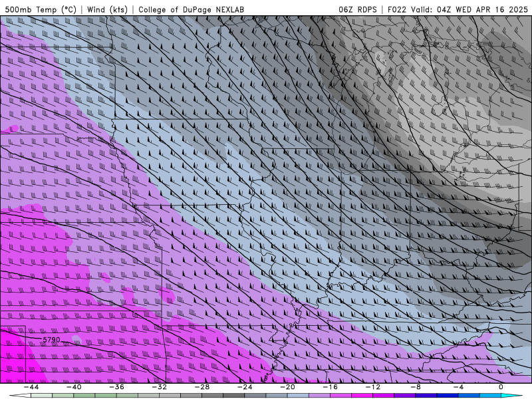Click the 5790 height contour label
This screenshot has height=399, width=532.
(52, 340)
